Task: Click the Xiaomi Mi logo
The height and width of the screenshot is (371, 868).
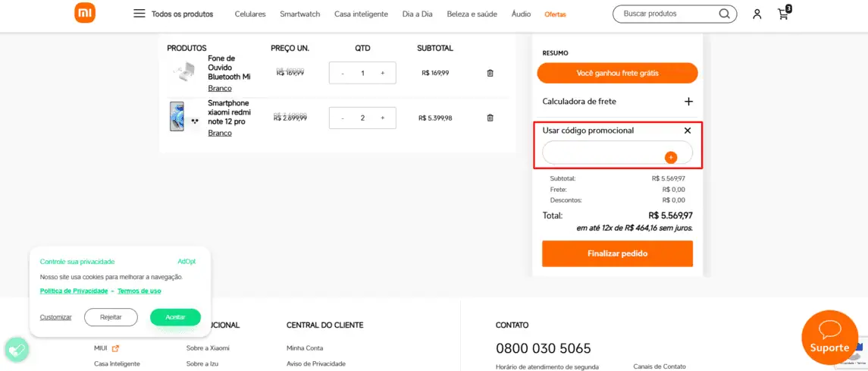Action: [x=85, y=13]
